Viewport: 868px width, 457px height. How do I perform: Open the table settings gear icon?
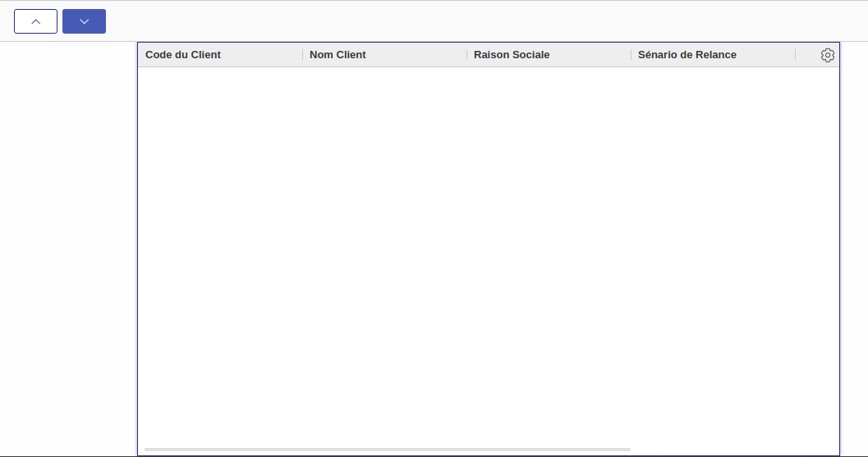[828, 55]
